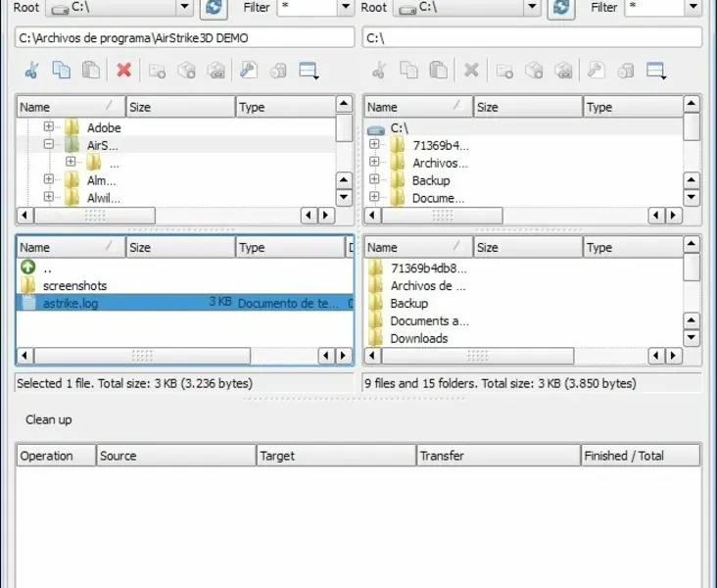Click the Transfer column header
Viewport: 717px width, 588px height.
tap(499, 456)
